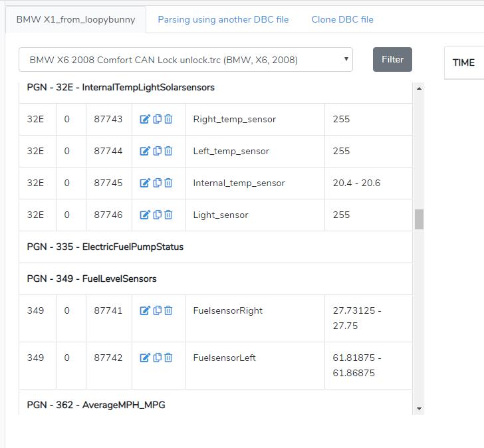Image resolution: width=484 pixels, height=448 pixels.
Task: Copy the Light_sensor signal
Action: click(x=158, y=215)
